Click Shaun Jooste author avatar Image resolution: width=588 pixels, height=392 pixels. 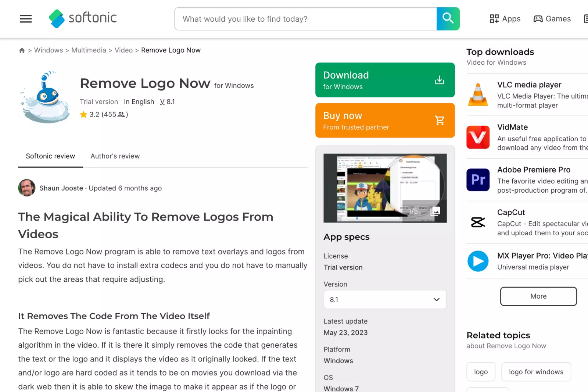[x=27, y=188]
